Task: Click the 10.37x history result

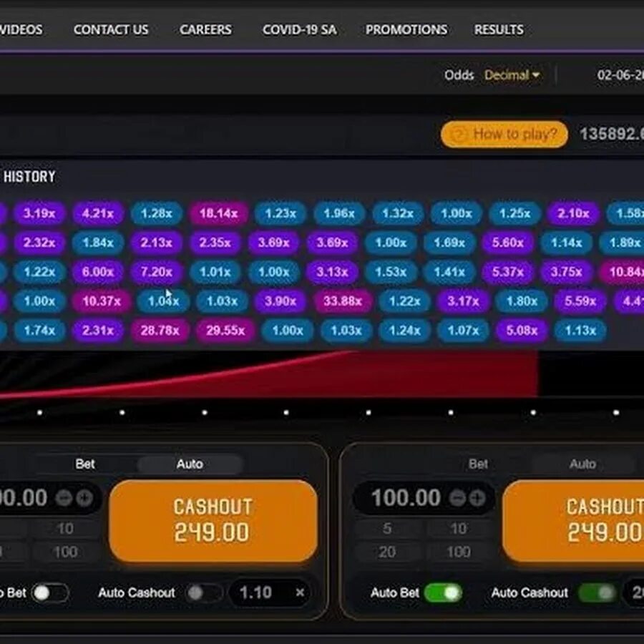Action: (102, 301)
